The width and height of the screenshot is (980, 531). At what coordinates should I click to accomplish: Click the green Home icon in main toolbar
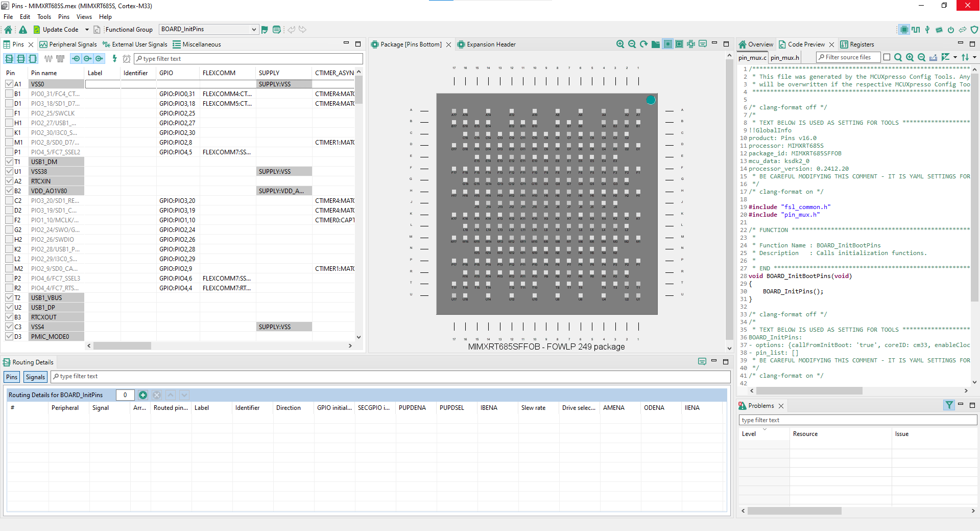pyautogui.click(x=8, y=30)
